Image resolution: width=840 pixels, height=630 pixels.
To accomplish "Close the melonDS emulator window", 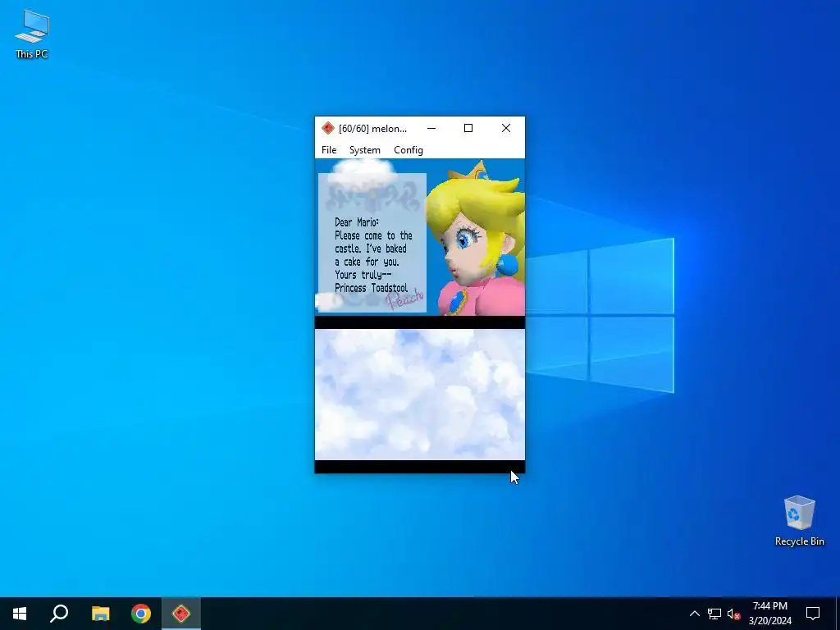I will [x=505, y=129].
